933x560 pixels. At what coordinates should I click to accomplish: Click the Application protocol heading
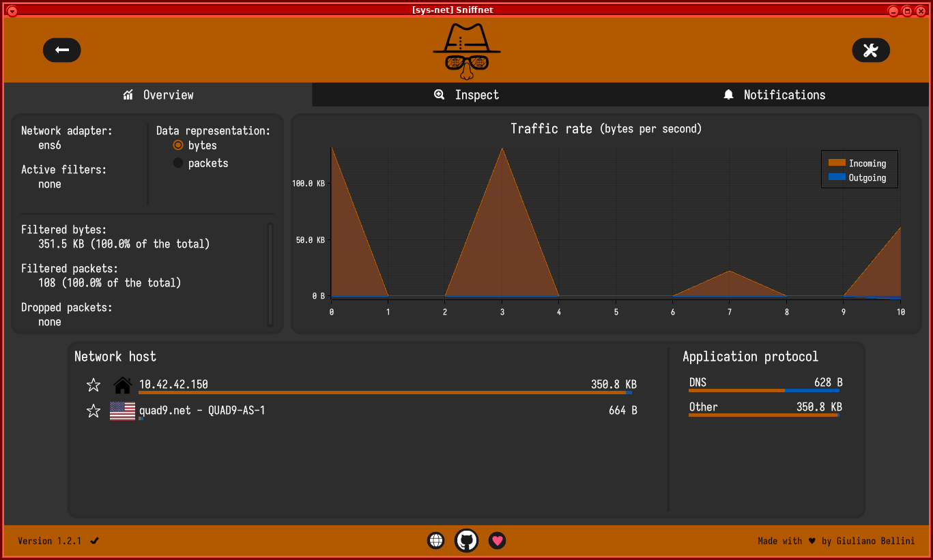(x=750, y=356)
